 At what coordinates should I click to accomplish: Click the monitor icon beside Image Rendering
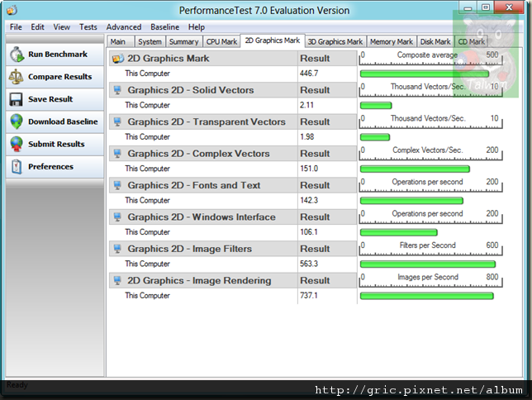tap(117, 280)
